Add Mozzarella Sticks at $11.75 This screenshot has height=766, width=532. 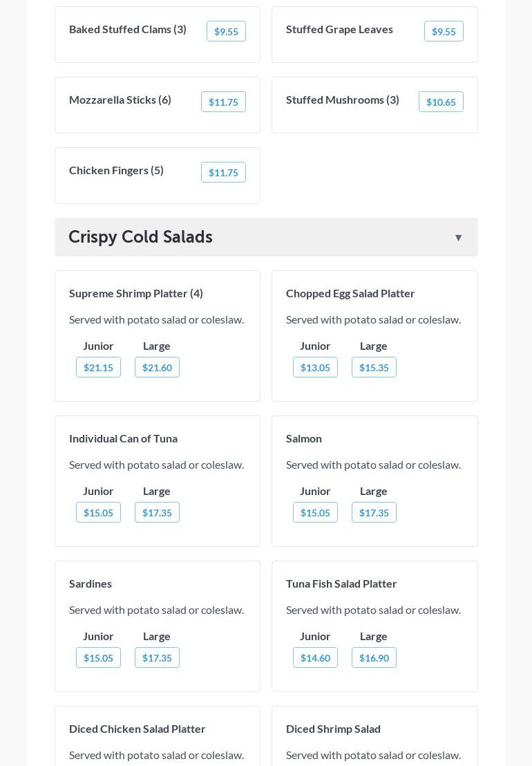[x=223, y=102]
